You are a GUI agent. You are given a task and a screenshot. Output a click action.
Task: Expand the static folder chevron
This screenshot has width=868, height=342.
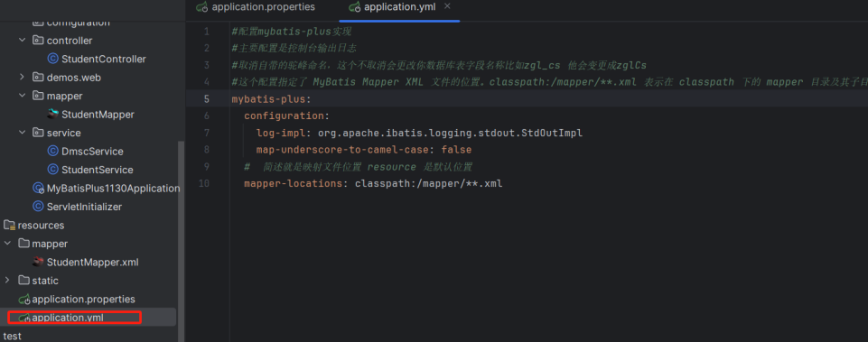coord(7,281)
